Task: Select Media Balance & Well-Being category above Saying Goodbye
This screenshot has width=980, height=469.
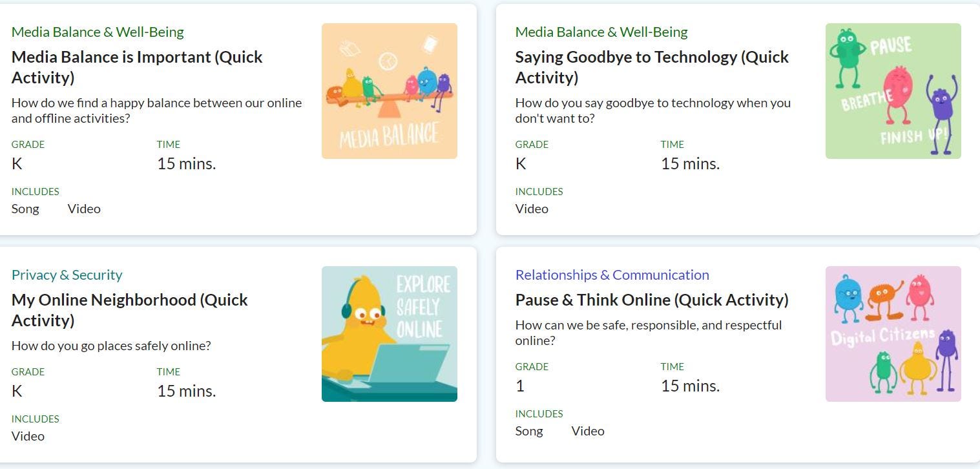Action: pyautogui.click(x=601, y=32)
